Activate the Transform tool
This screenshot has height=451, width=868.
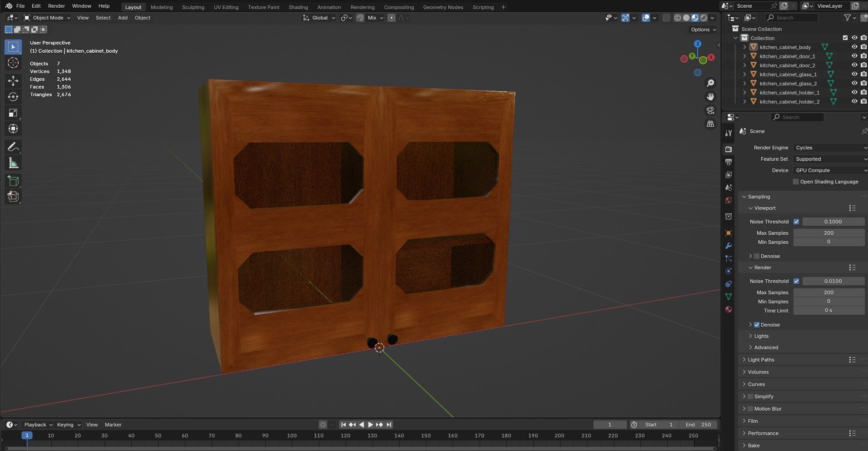(x=13, y=129)
